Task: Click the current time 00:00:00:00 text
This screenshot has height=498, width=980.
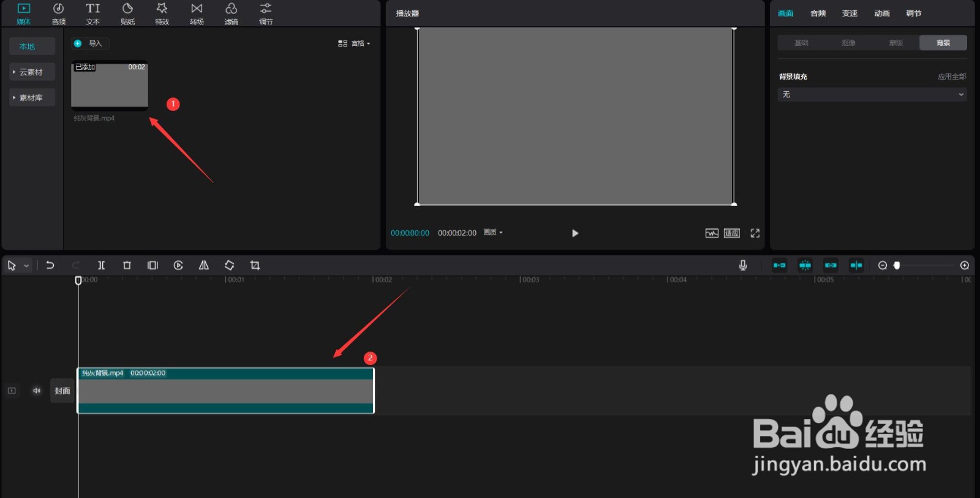Action: click(410, 233)
